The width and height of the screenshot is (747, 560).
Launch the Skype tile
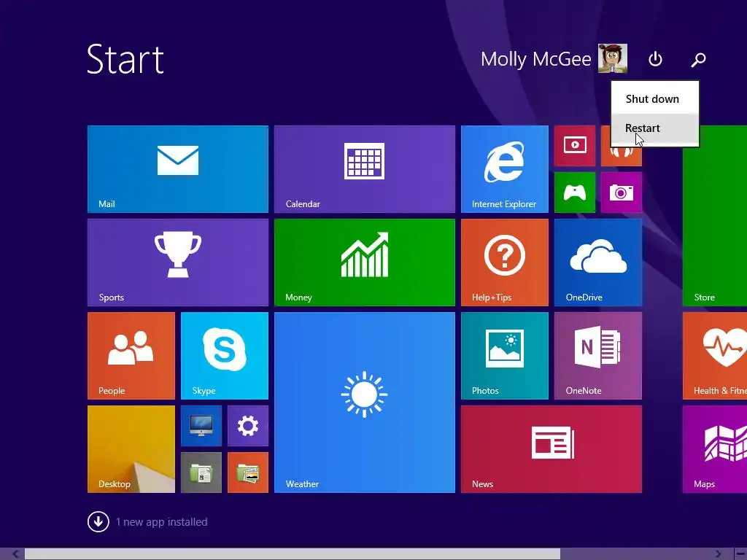(x=225, y=356)
